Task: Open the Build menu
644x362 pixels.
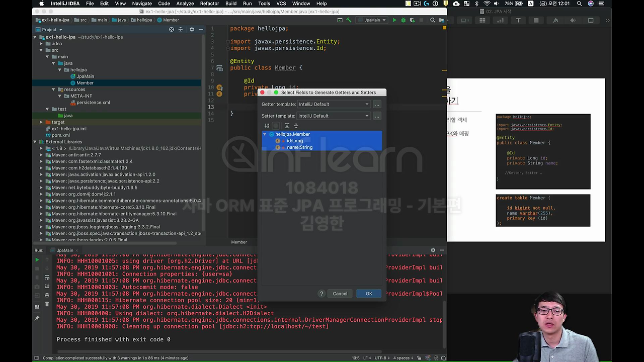Action: point(231,4)
